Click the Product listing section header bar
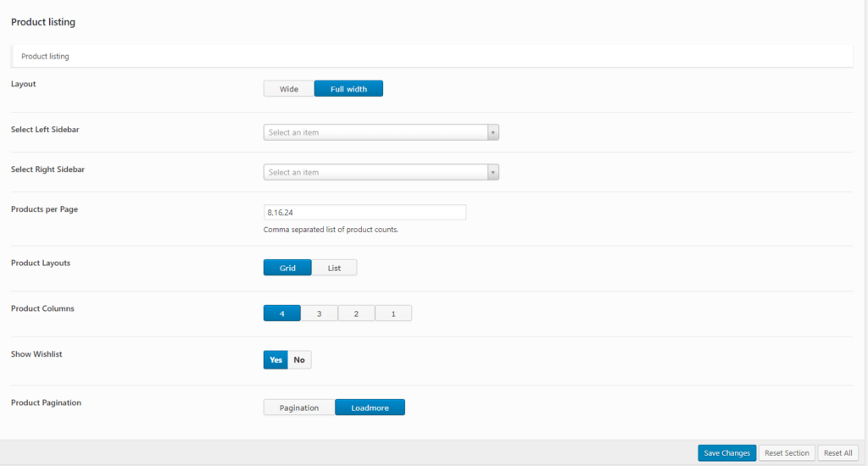 pos(431,57)
